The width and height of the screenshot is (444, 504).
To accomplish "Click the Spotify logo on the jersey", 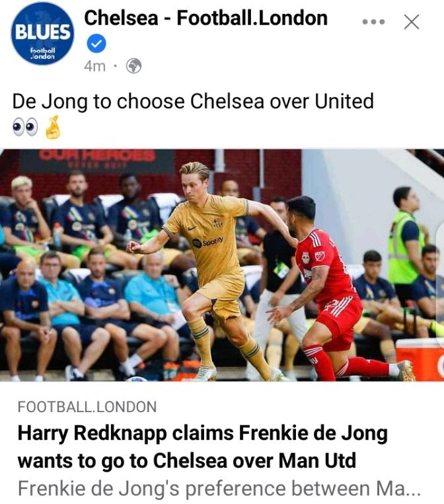I will click(x=208, y=242).
